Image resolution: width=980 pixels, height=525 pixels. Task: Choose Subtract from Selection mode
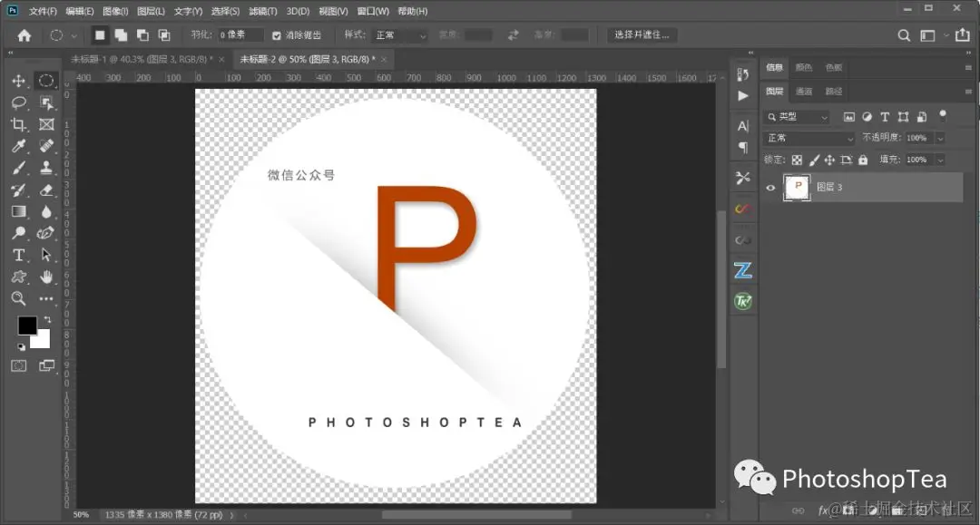[142, 35]
